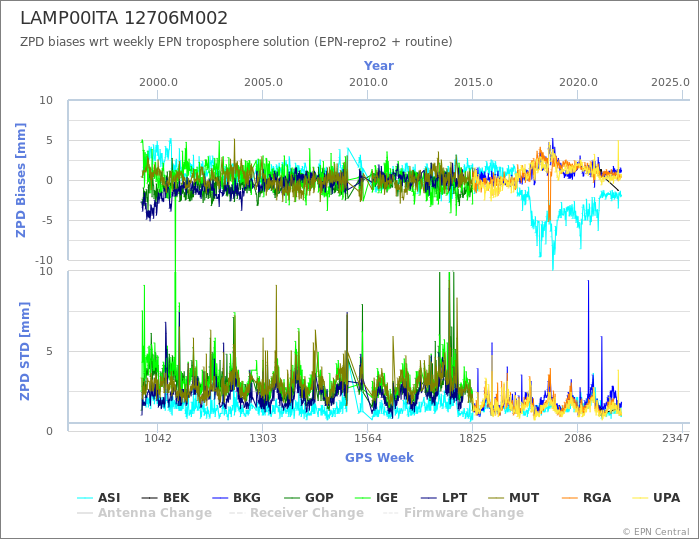Click the 2347 GPS week tick label

point(676,438)
